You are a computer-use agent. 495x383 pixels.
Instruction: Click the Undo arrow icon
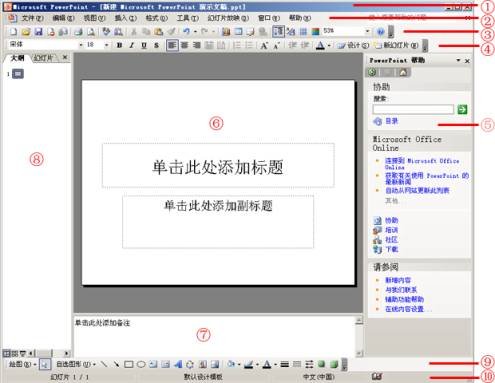tap(186, 32)
